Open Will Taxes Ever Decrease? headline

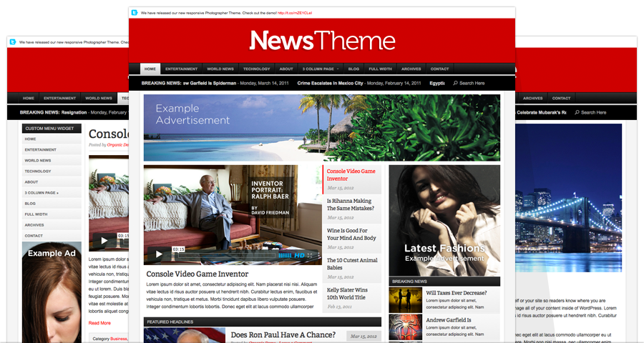[x=457, y=292]
